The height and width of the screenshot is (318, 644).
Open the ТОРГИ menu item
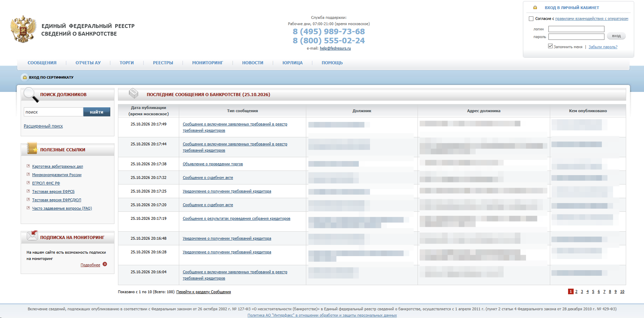[x=127, y=63]
